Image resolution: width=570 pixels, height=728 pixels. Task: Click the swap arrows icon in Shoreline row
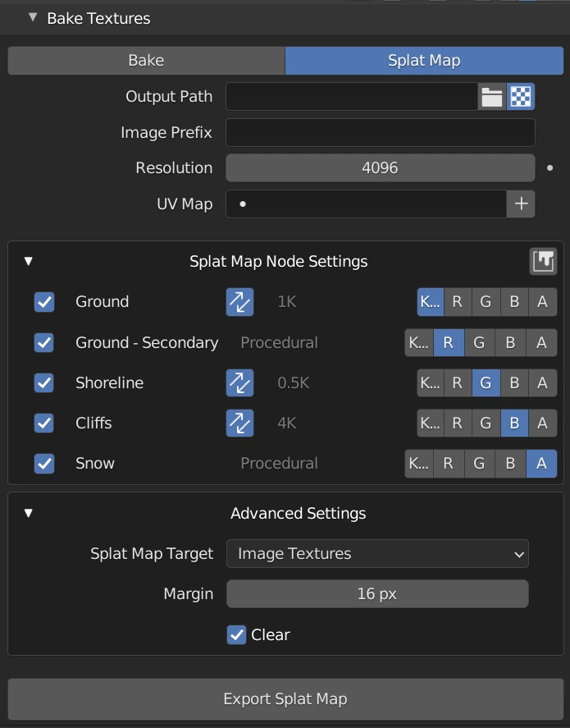[240, 382]
